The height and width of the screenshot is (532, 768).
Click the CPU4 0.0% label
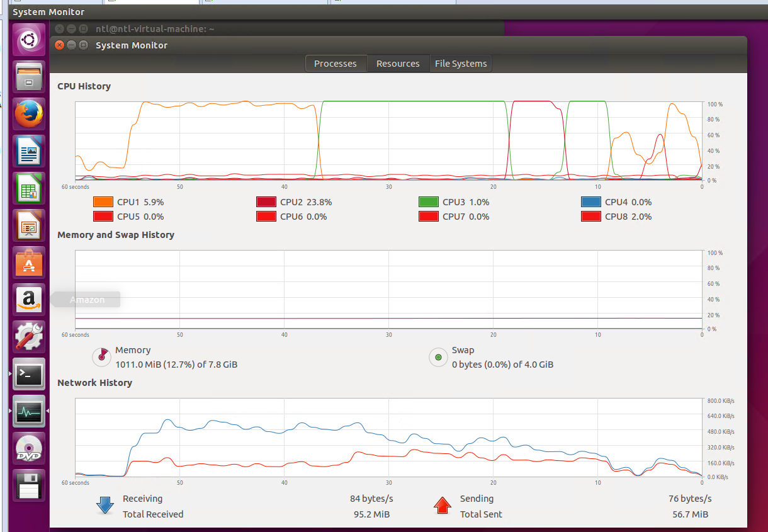coord(628,202)
